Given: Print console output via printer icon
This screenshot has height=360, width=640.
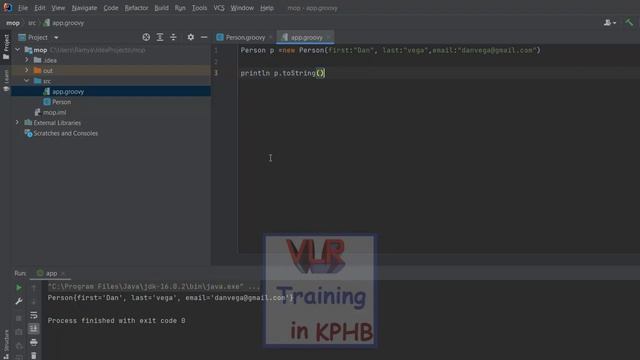Looking at the screenshot, I should (34, 342).
